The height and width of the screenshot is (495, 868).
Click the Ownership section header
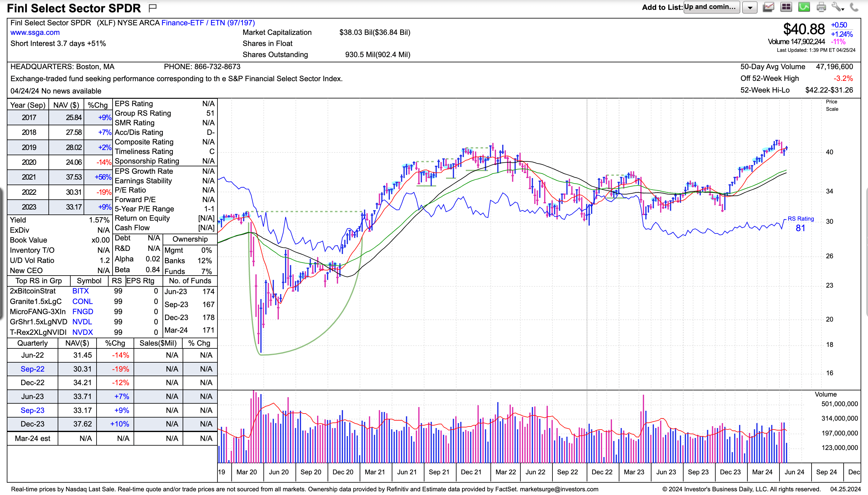[190, 239]
